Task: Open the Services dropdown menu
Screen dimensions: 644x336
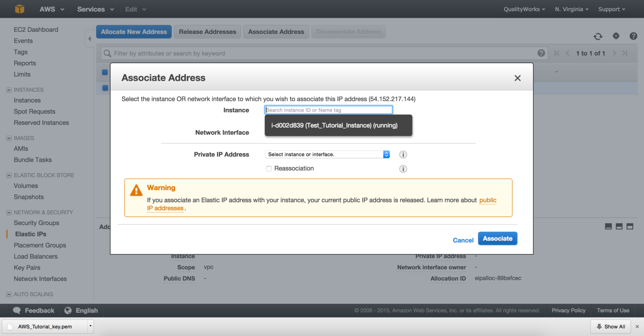Action: (95, 9)
